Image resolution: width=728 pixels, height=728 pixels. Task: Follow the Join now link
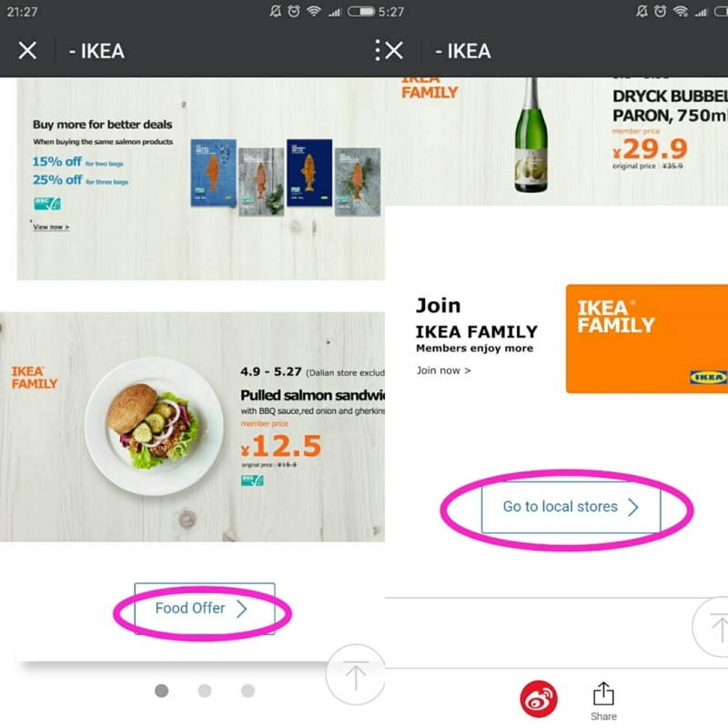tap(443, 370)
